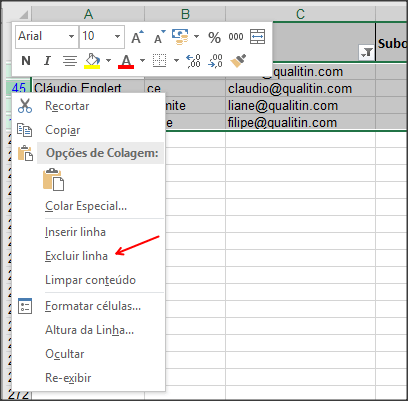Screen dimensions: 408x401
Task: Choose Inserir linha from context menu
Action: (x=76, y=232)
